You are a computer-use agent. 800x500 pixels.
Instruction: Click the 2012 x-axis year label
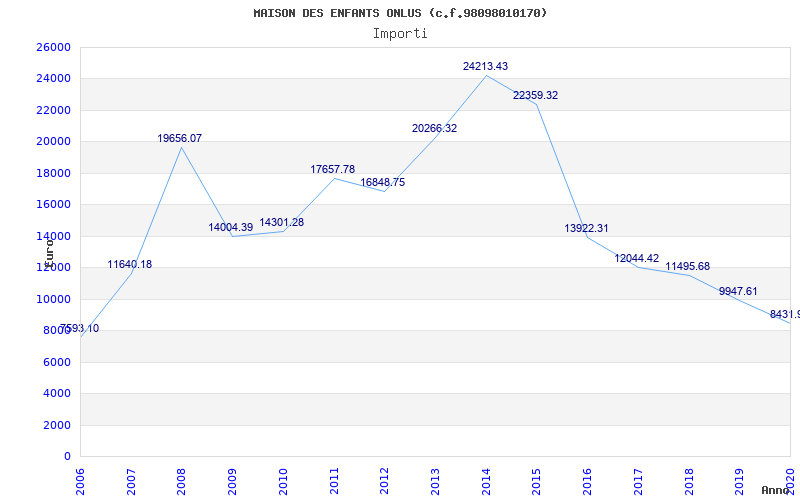(x=384, y=481)
